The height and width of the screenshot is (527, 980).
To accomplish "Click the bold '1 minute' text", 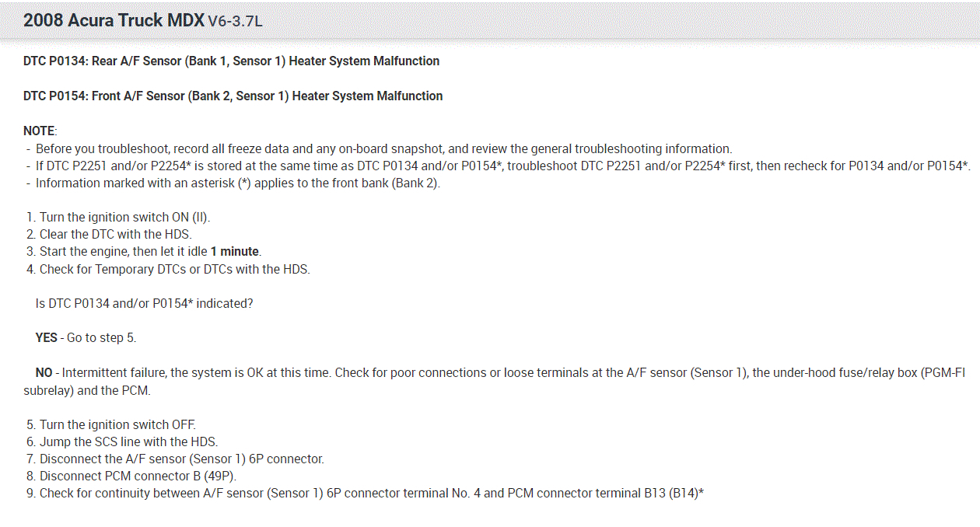I will pos(234,252).
